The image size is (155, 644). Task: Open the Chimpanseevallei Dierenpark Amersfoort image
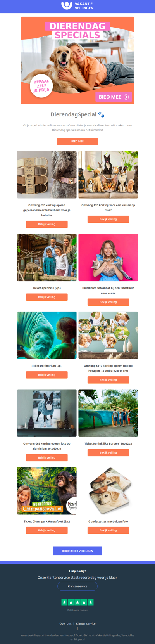point(47,491)
